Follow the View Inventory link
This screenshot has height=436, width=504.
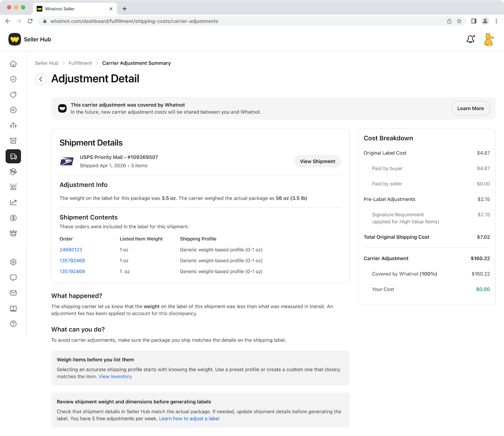click(x=115, y=376)
